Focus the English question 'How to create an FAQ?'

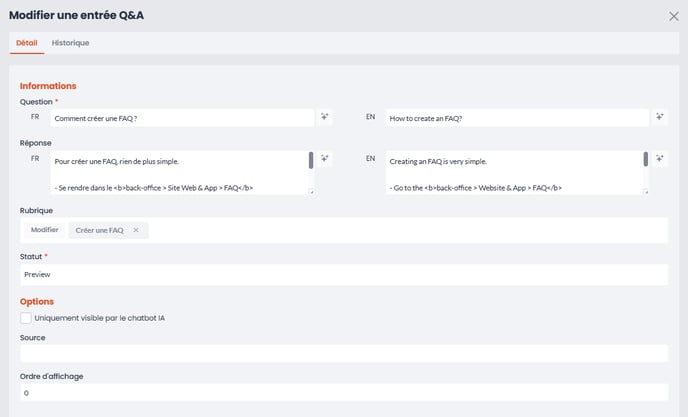tap(517, 118)
